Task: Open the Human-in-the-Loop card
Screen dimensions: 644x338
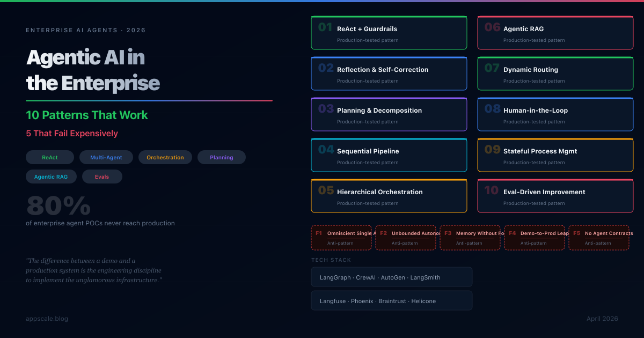Action: (555, 115)
